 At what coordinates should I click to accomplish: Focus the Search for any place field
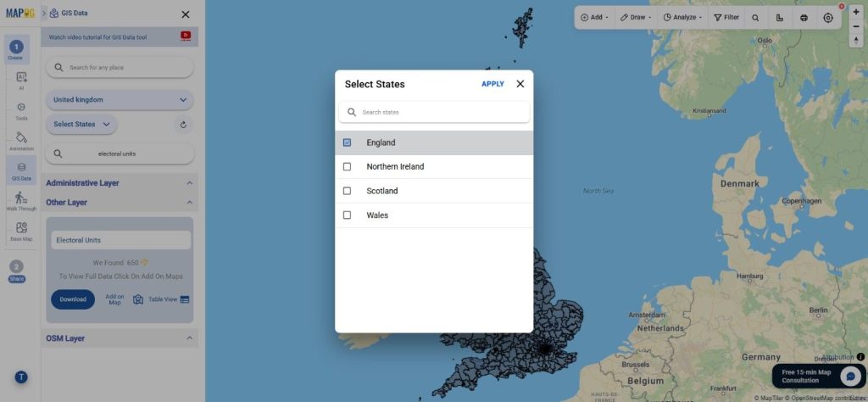click(120, 68)
